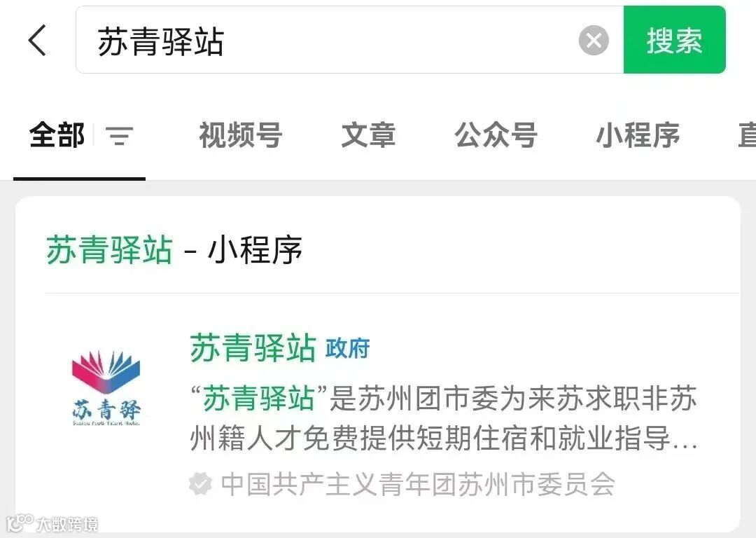Click the 大数跨境 watermark logo

(52, 523)
